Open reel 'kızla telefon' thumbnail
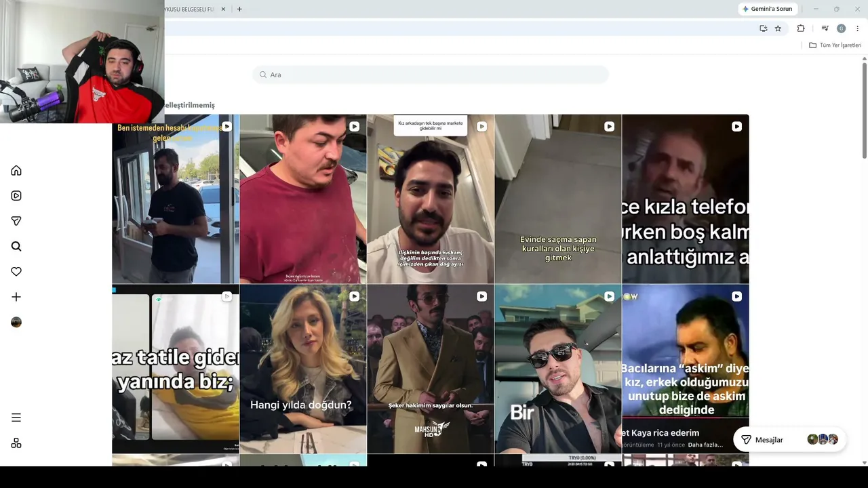The width and height of the screenshot is (868, 488). coord(686,199)
